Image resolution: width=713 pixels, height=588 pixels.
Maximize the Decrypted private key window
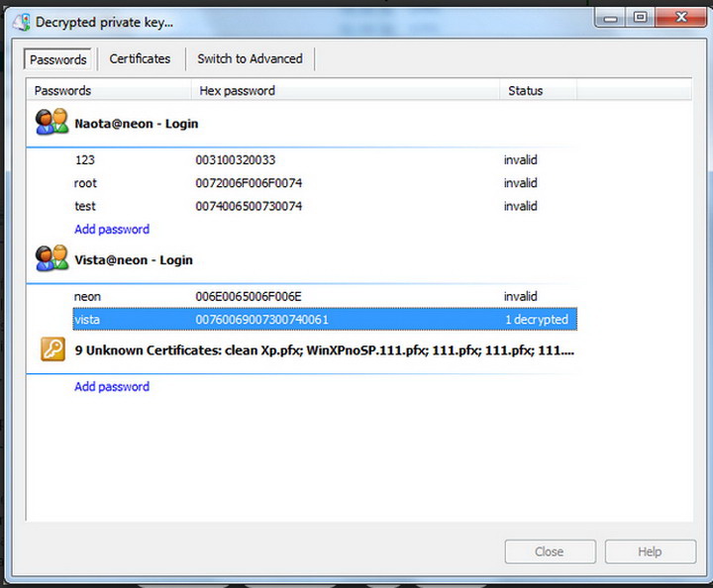point(641,18)
